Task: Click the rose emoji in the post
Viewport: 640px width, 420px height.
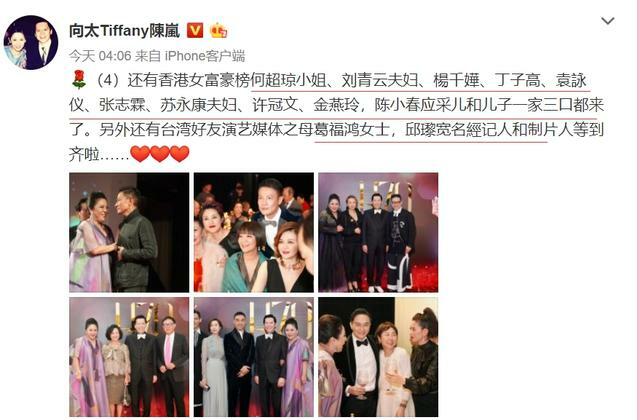Action: tap(79, 80)
